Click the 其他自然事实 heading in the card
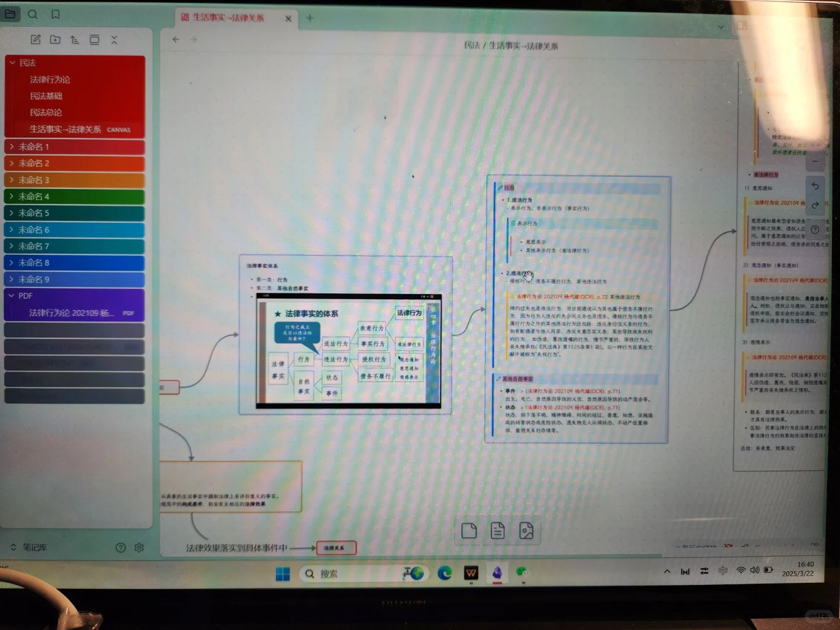 pyautogui.click(x=517, y=379)
